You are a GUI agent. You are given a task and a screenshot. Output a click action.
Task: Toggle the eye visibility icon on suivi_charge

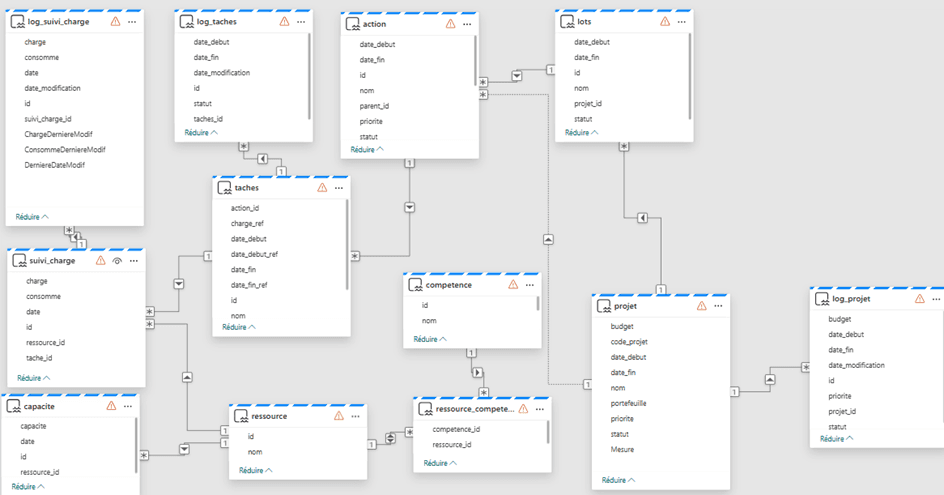[117, 260]
